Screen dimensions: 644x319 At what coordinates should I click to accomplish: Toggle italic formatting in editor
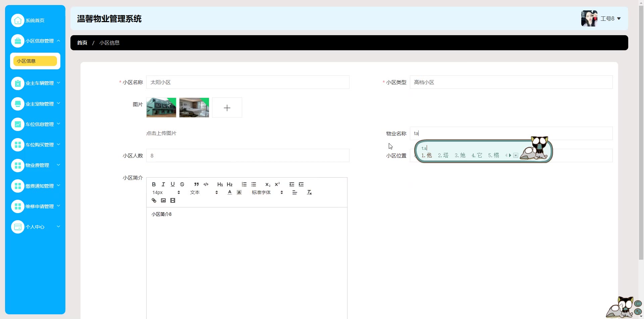point(163,184)
